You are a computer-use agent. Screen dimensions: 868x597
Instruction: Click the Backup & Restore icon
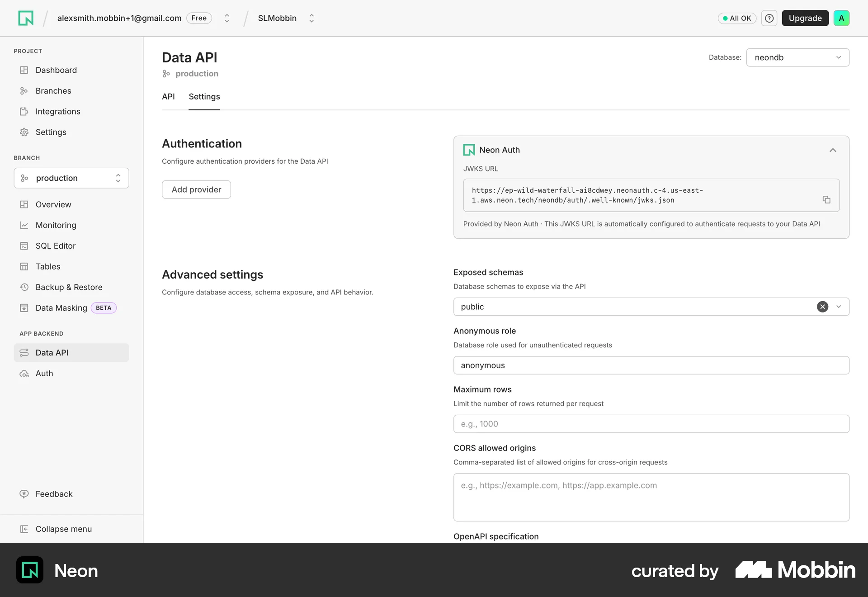[x=24, y=287]
